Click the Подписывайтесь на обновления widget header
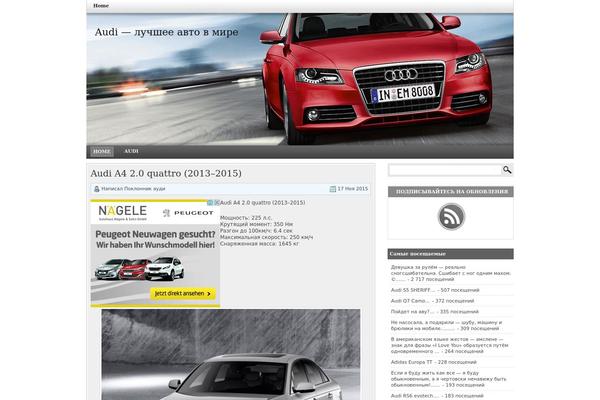This screenshot has width=600, height=400. [x=451, y=192]
